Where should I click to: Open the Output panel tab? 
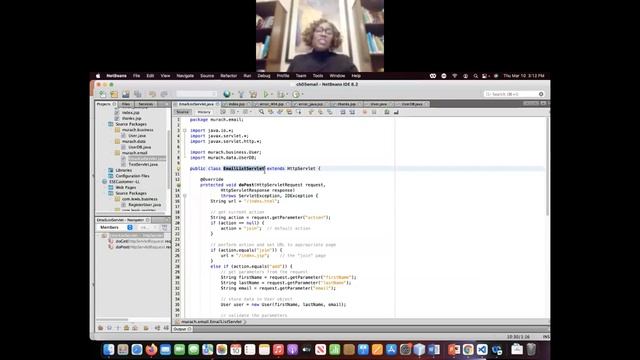pos(182,329)
